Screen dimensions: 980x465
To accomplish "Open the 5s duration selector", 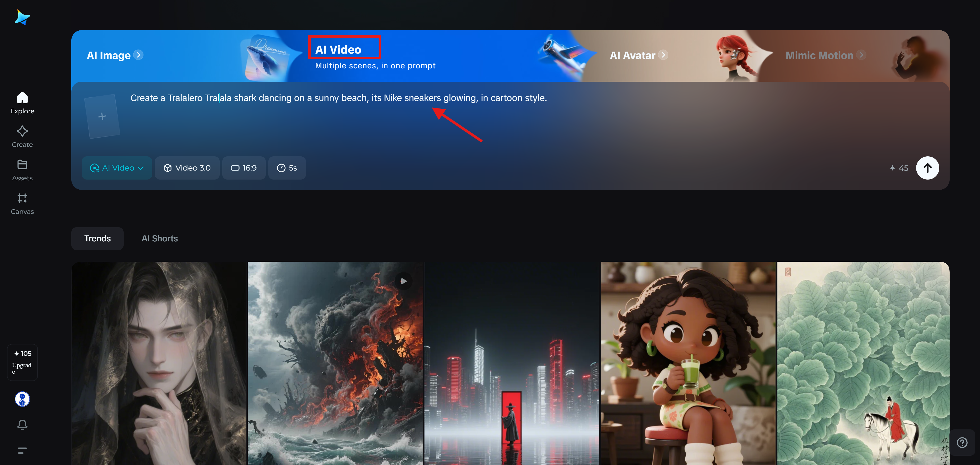I will tap(287, 168).
